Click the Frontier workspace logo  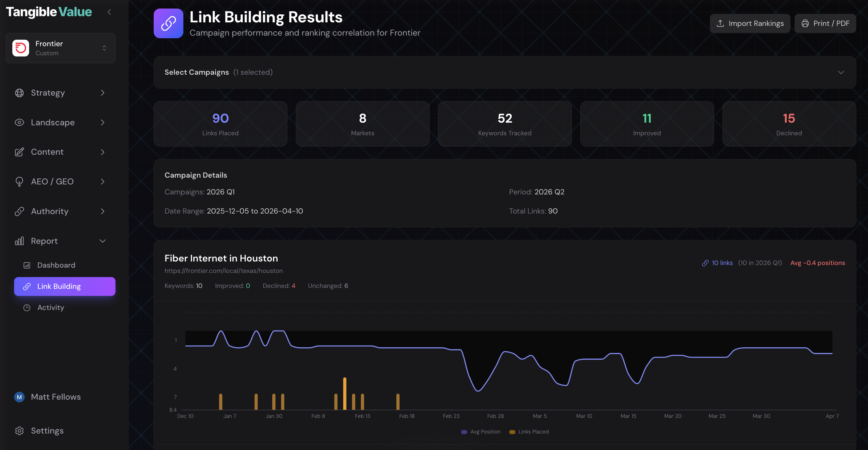pyautogui.click(x=20, y=48)
